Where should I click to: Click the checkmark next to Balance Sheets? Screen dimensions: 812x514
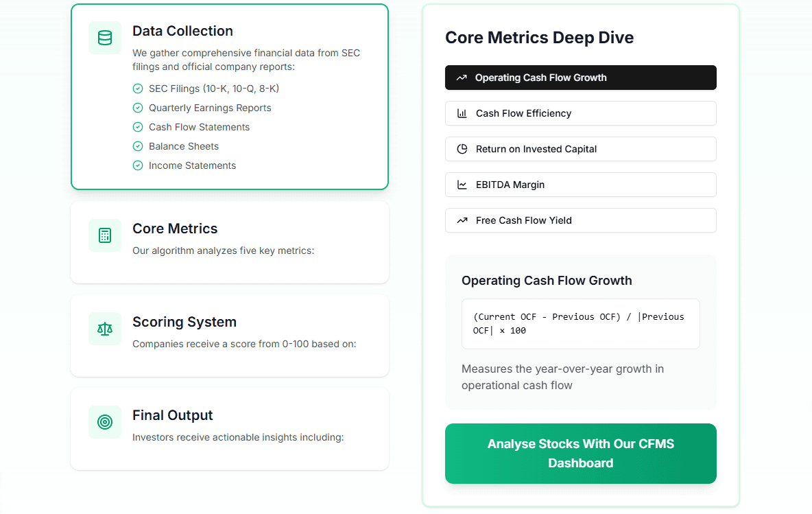click(138, 146)
